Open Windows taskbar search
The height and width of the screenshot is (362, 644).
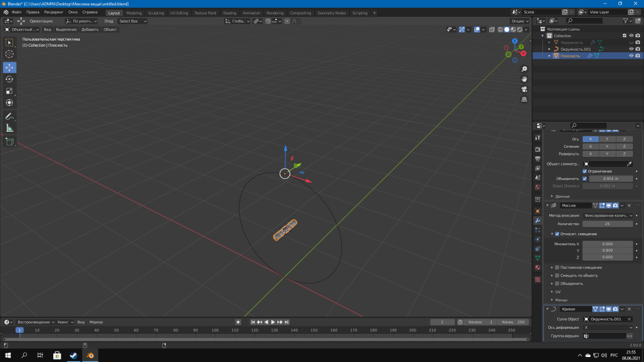coord(24,355)
